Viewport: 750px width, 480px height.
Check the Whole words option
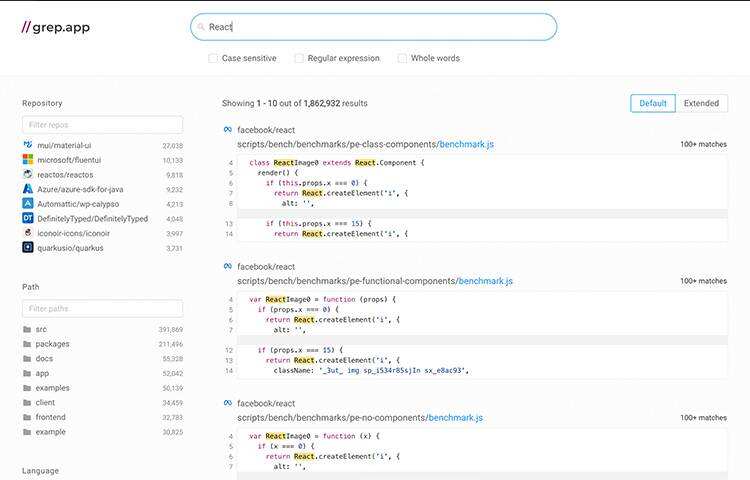(402, 58)
